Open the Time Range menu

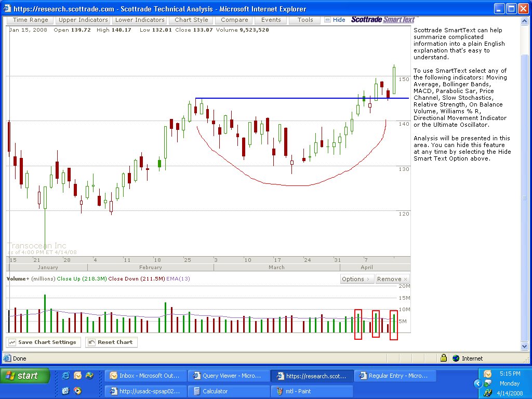31,20
